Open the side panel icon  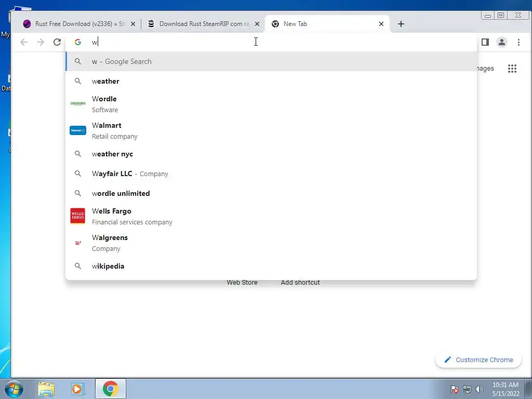[485, 42]
